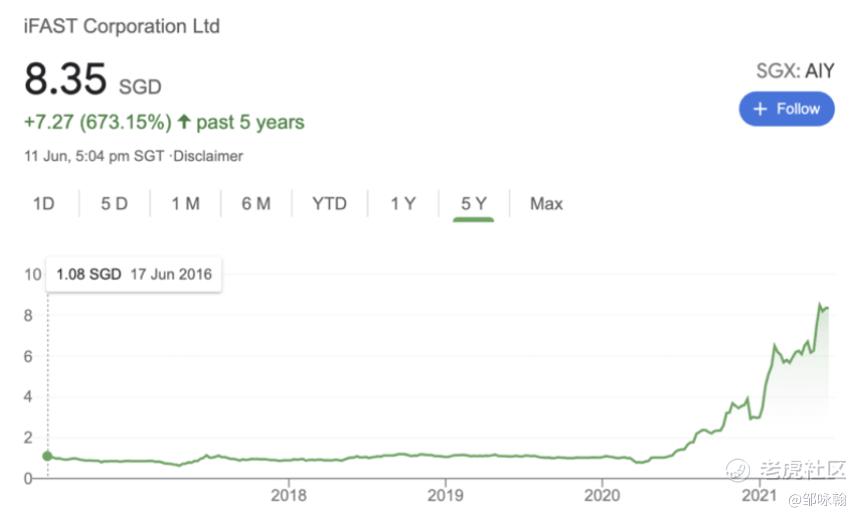Click the green data point marker on chart

pos(46,456)
